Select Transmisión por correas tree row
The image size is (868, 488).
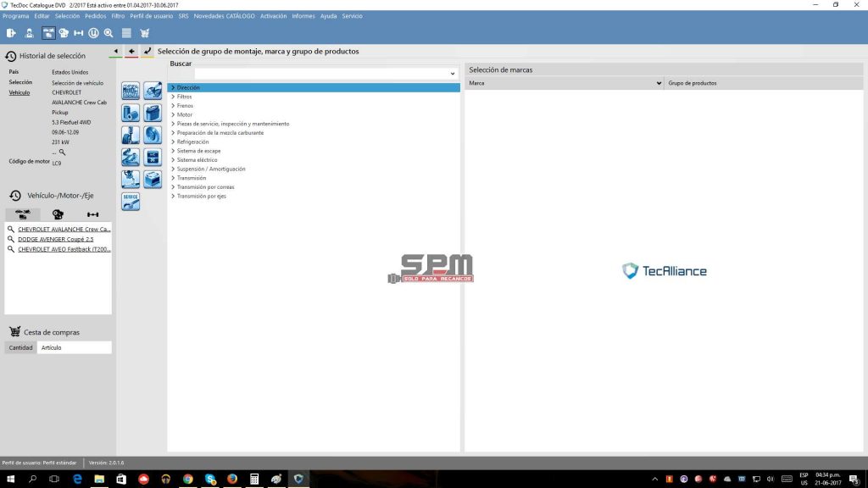[x=205, y=187]
